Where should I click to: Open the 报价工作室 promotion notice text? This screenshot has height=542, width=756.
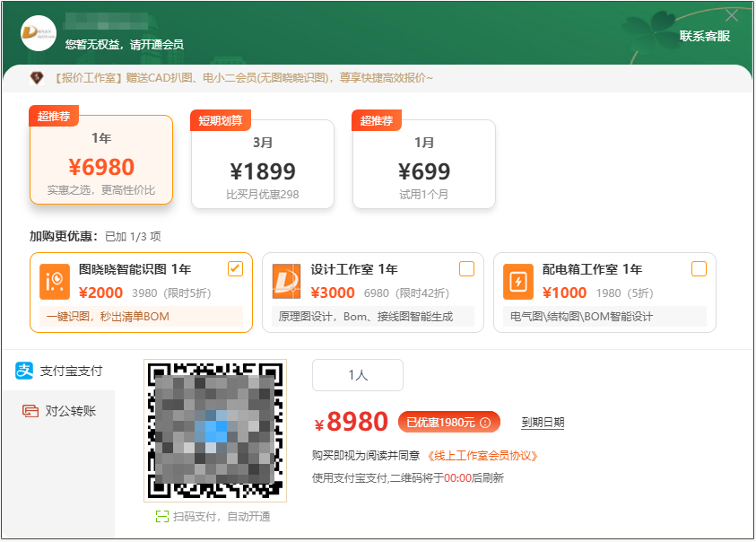point(244,78)
